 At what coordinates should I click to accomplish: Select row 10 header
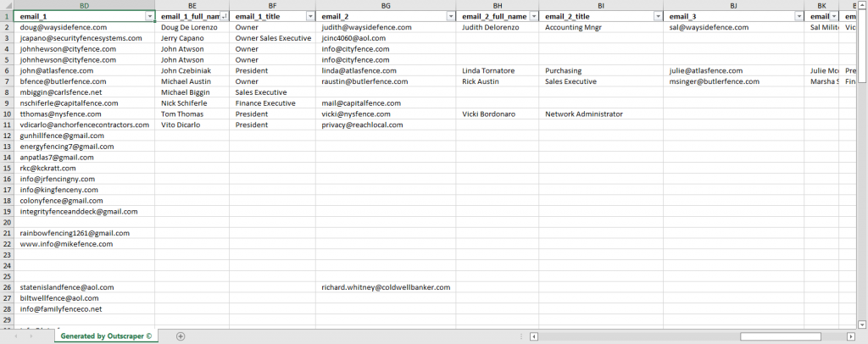pos(7,114)
